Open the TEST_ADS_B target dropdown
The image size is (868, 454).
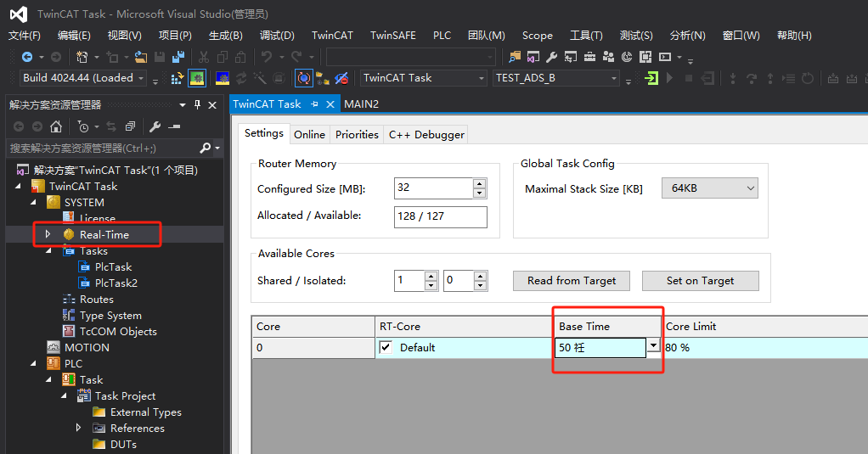pos(613,79)
